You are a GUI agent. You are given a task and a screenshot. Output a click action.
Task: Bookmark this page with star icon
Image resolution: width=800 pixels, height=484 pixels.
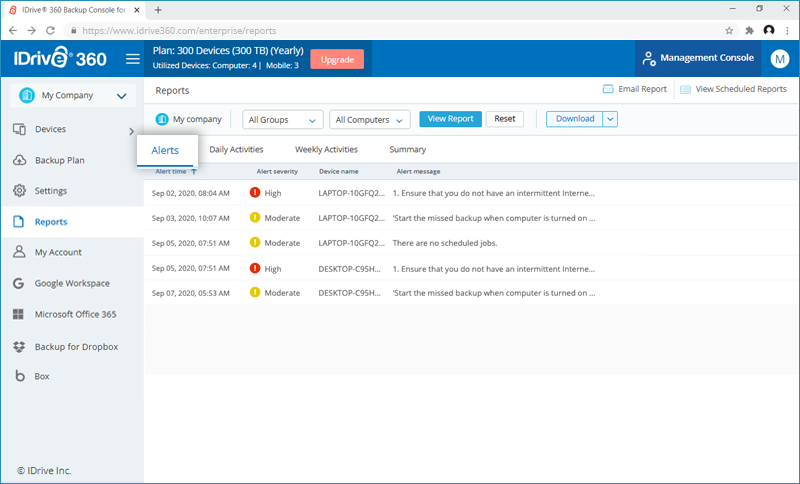point(729,30)
